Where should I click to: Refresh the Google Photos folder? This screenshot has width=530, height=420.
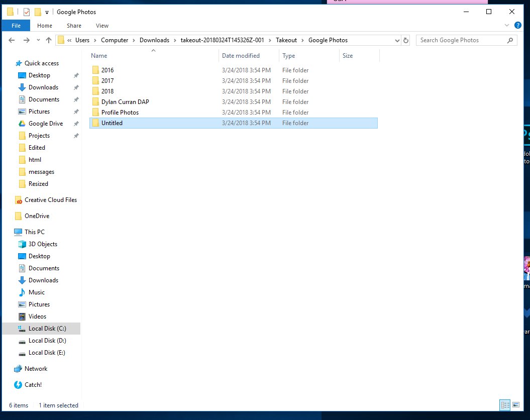click(x=405, y=41)
